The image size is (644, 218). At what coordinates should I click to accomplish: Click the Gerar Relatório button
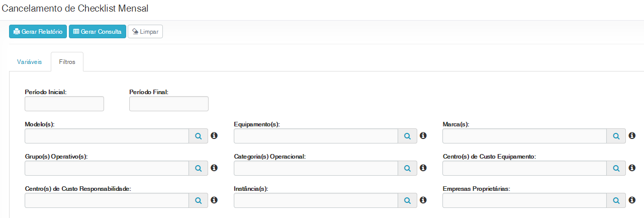38,32
